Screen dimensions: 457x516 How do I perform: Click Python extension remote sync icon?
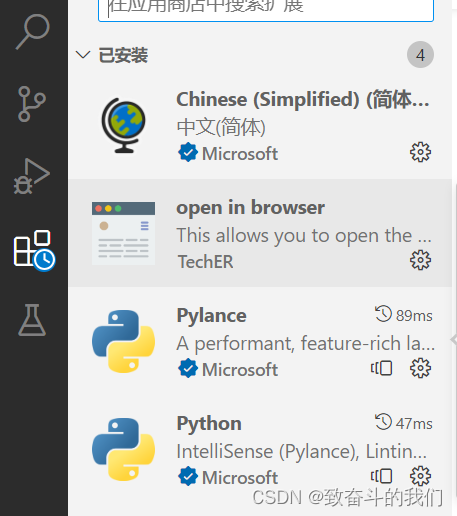pyautogui.click(x=381, y=476)
